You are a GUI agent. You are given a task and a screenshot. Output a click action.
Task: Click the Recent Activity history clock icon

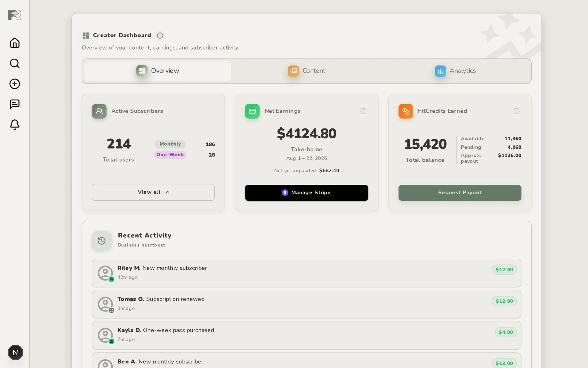pos(102,241)
